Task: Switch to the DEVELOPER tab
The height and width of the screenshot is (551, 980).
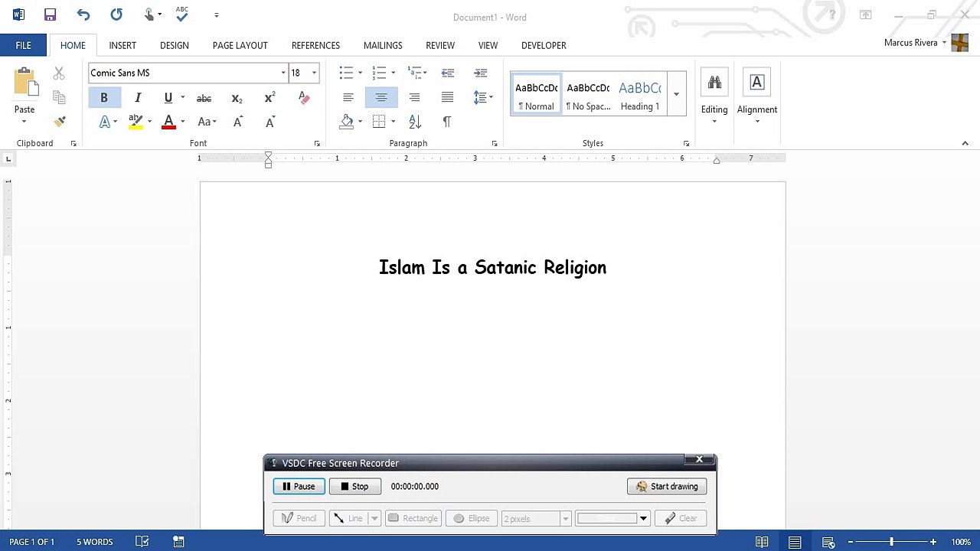Action: click(x=544, y=45)
